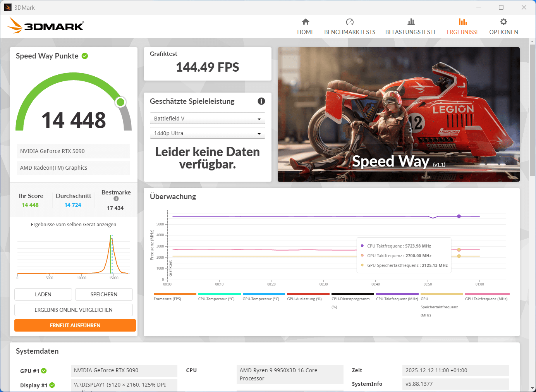The image size is (536, 392).
Task: Open the Optionen gear icon
Action: [x=503, y=22]
